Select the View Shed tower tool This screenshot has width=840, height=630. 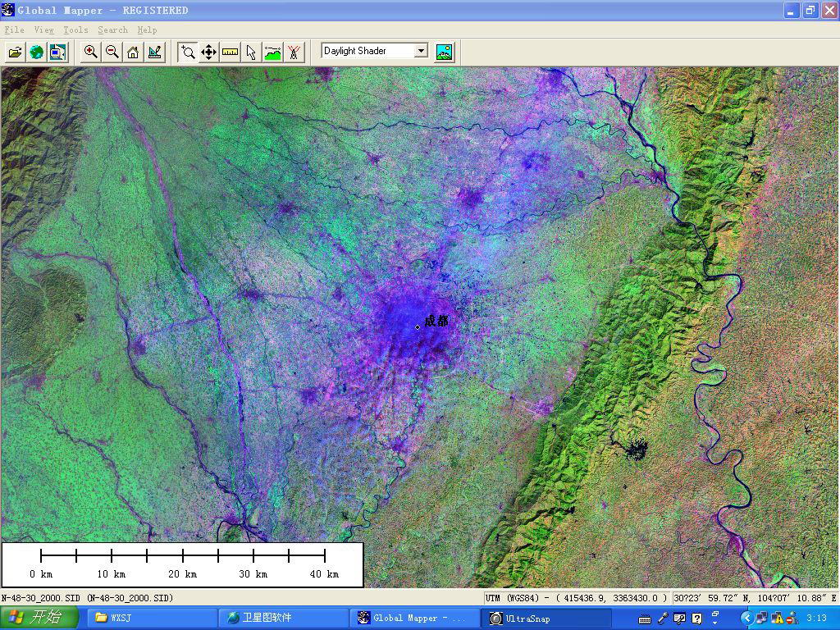click(x=294, y=52)
